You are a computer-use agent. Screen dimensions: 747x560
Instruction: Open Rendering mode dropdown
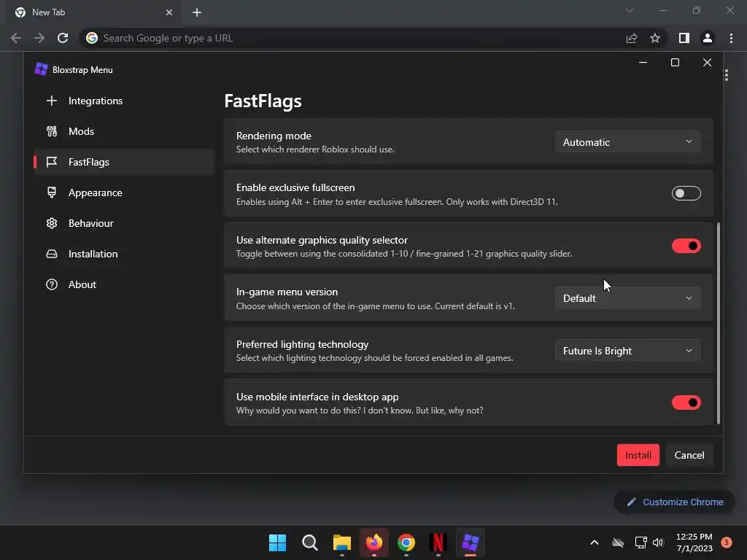[x=627, y=142]
